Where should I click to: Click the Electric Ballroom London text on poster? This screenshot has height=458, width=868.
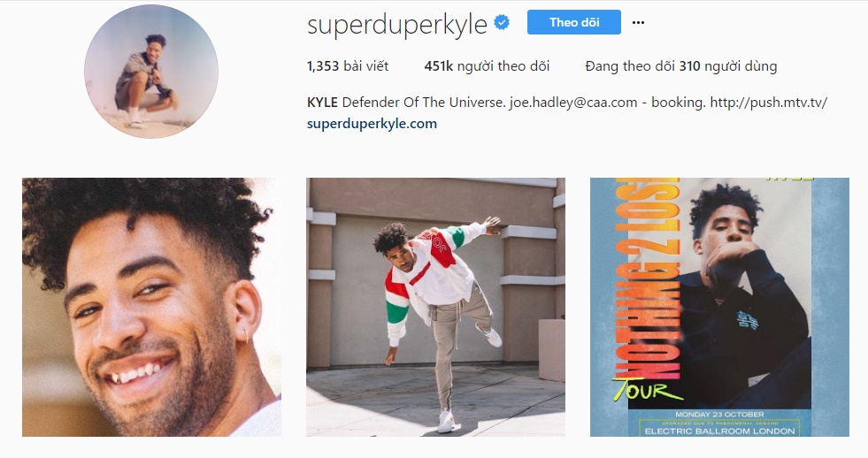(x=719, y=431)
